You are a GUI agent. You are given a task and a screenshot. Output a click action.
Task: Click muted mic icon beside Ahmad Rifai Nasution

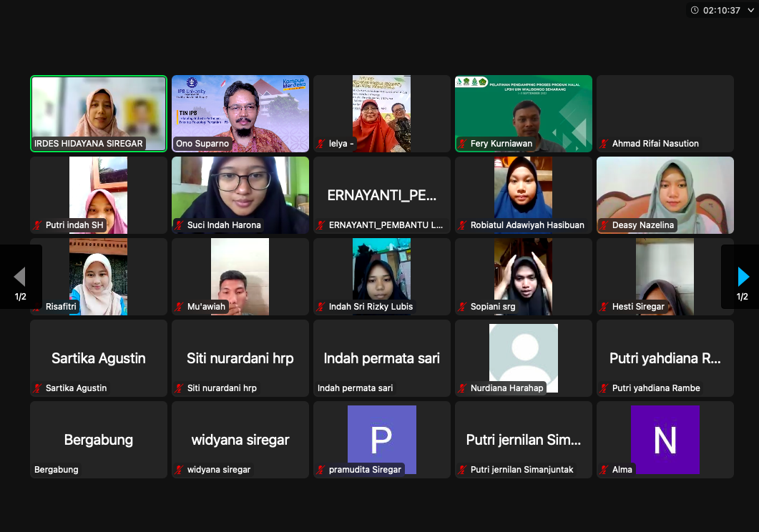point(604,144)
